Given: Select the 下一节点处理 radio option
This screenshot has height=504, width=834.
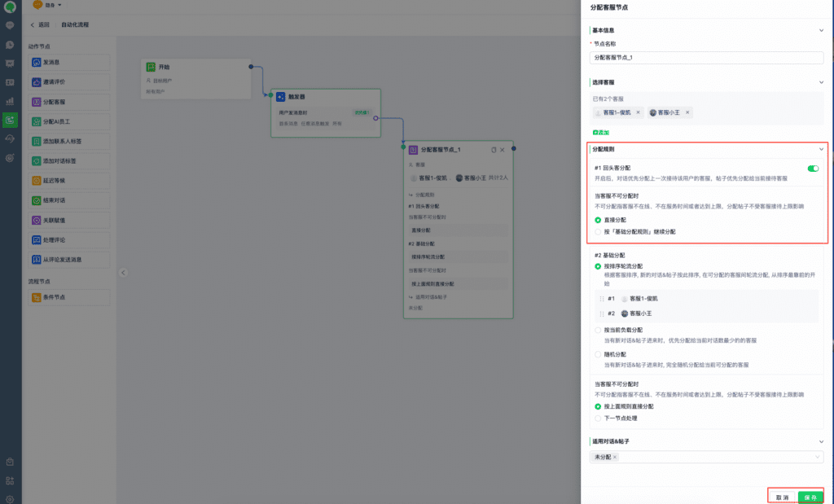Looking at the screenshot, I should 599,419.
